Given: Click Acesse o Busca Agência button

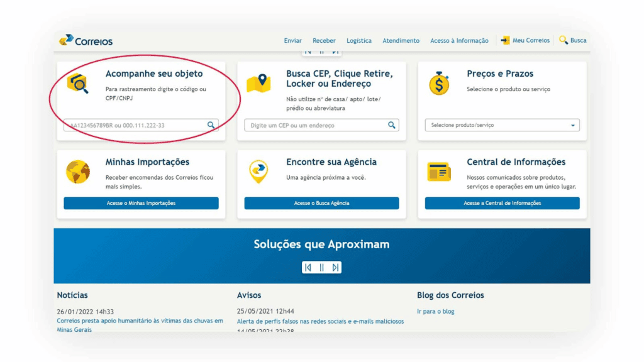Looking at the screenshot, I should click(x=321, y=203).
